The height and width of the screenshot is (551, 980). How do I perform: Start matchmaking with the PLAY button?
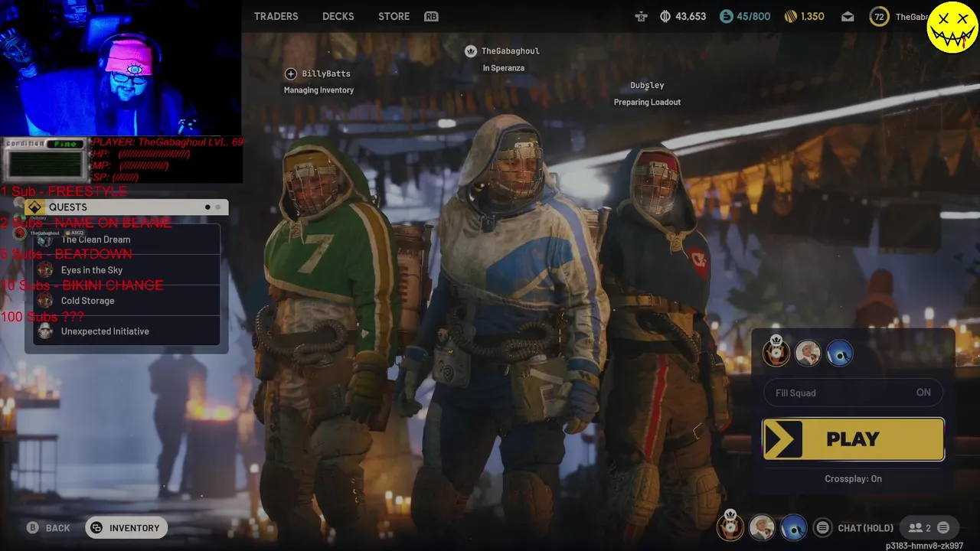click(853, 439)
